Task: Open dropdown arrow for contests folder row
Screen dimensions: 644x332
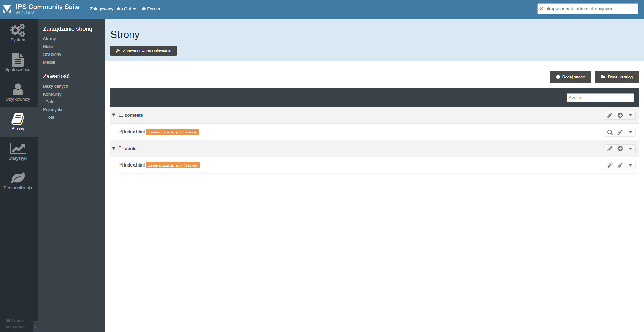Action: pyautogui.click(x=630, y=115)
